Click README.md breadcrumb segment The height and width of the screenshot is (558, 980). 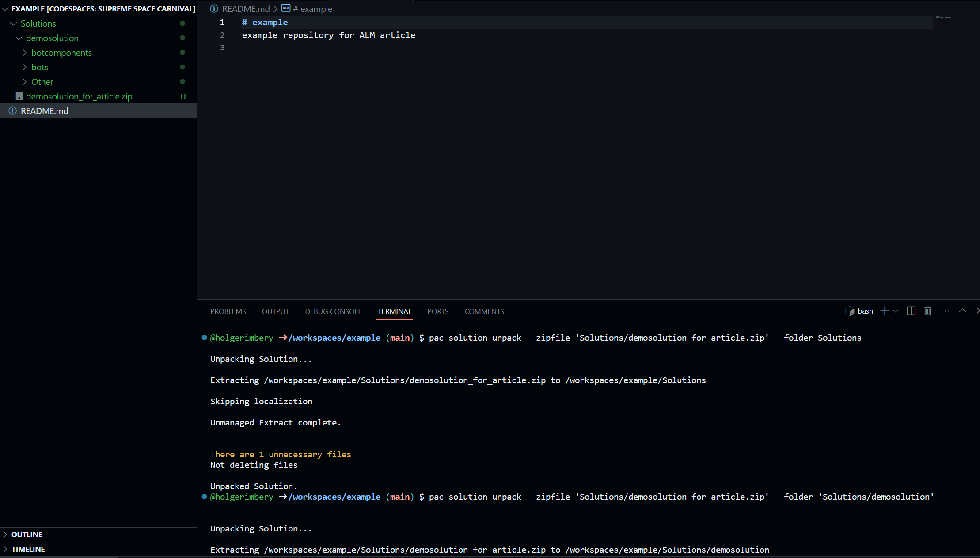(x=246, y=9)
